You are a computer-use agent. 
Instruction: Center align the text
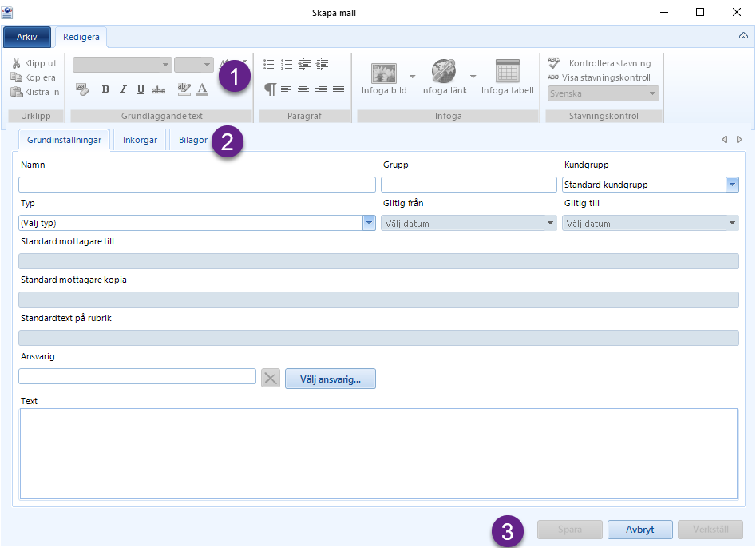click(x=303, y=89)
